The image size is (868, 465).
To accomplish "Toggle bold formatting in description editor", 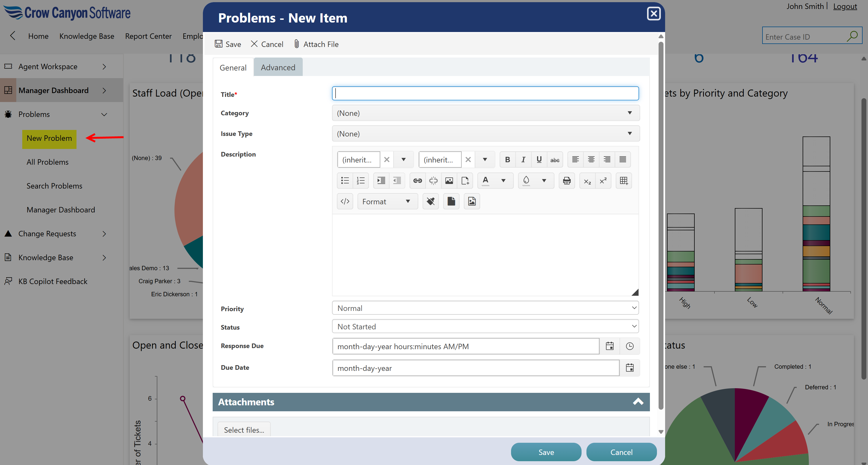I will [x=508, y=160].
